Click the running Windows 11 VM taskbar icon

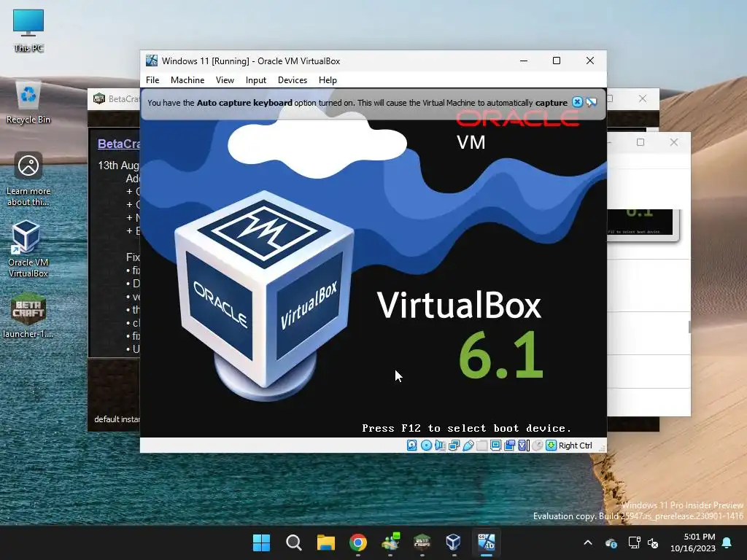click(486, 542)
